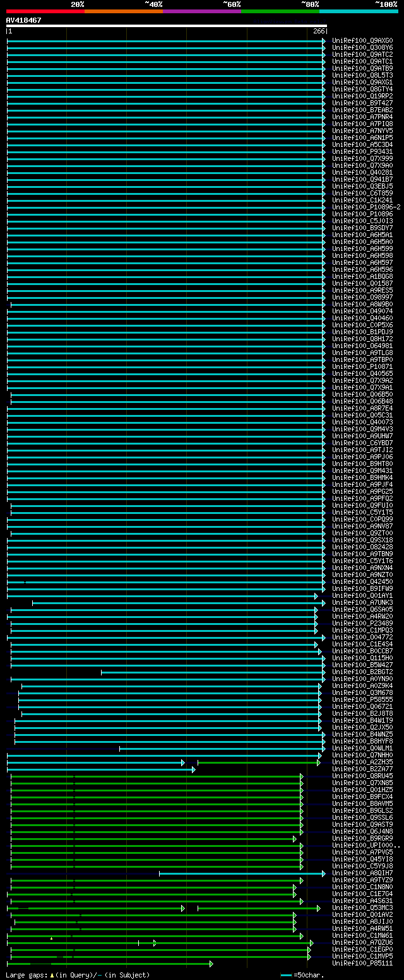Select the UniRef100_A7PIQ8 label
404x980 pixels.
pos(362,124)
